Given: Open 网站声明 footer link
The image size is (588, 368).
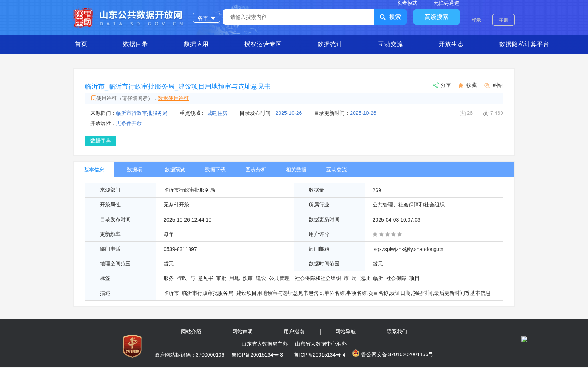Looking at the screenshot, I should tap(243, 332).
